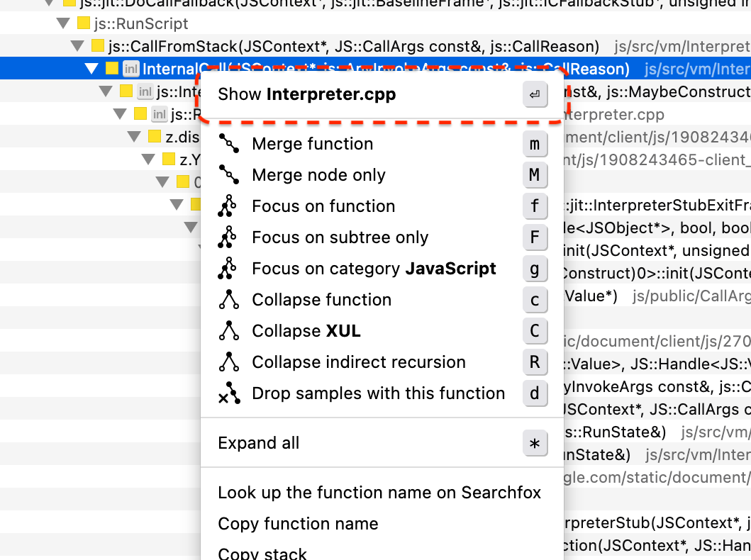The image size is (751, 560).
Task: Click the Focus on category JavaScript icon
Action: 228,269
